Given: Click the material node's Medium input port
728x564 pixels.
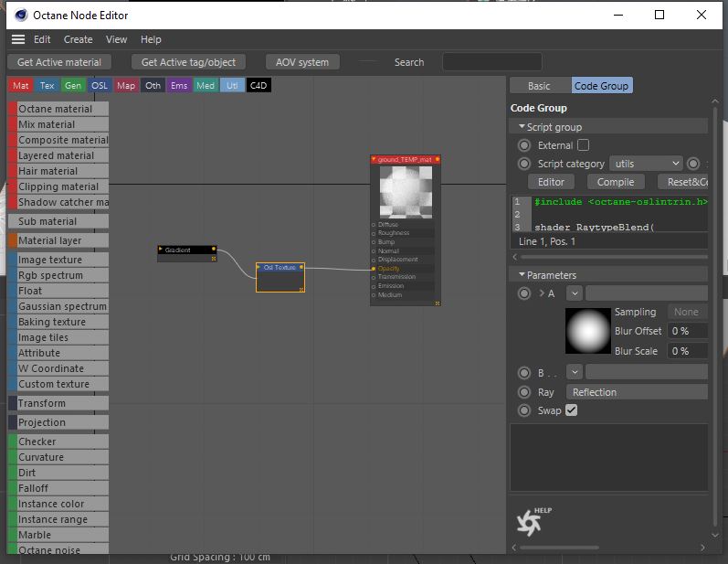Looking at the screenshot, I should click(374, 295).
